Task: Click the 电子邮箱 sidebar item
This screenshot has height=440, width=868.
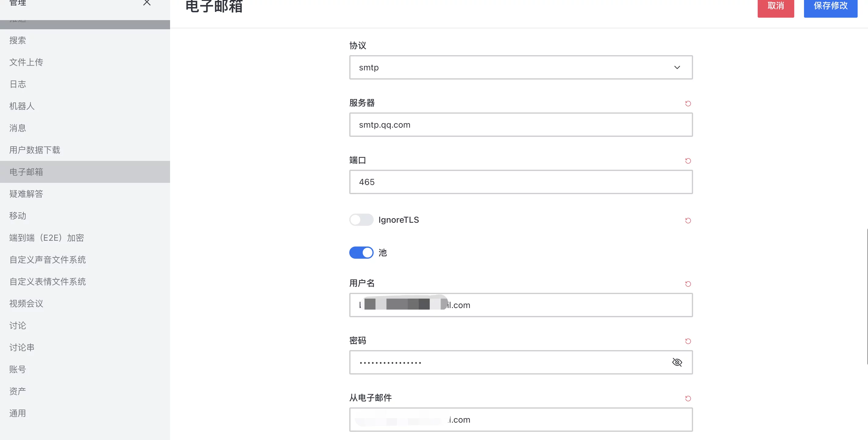Action: coord(26,172)
